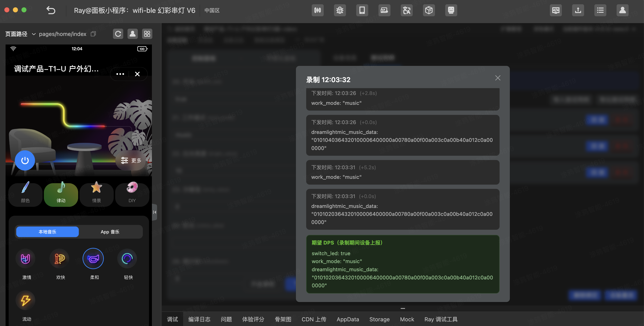This screenshot has height=326, width=644.
Task: Toggle the blue light power button
Action: (25, 160)
